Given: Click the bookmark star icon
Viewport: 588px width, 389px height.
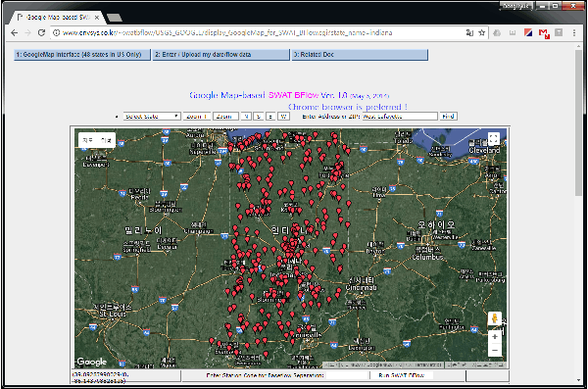Looking at the screenshot, I should [x=482, y=33].
